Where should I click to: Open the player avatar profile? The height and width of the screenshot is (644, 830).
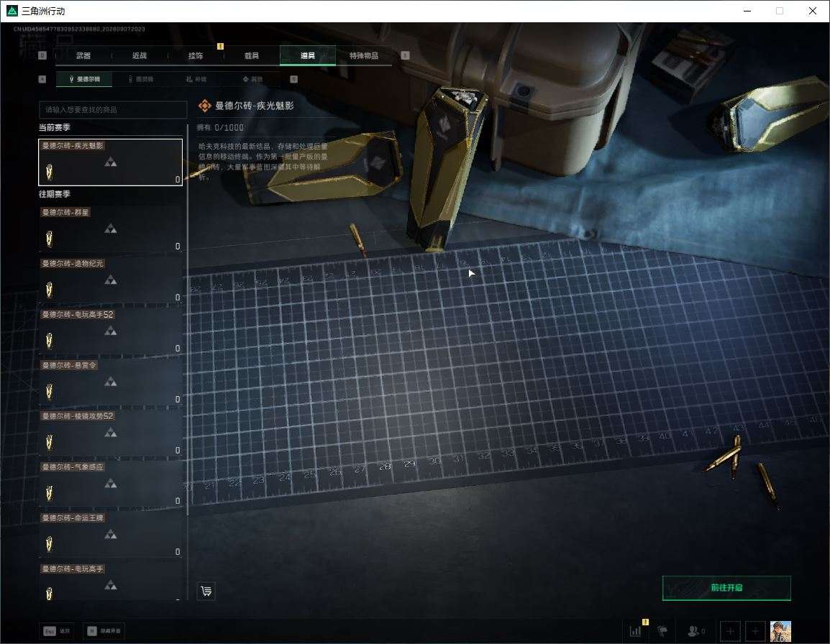[x=780, y=631]
